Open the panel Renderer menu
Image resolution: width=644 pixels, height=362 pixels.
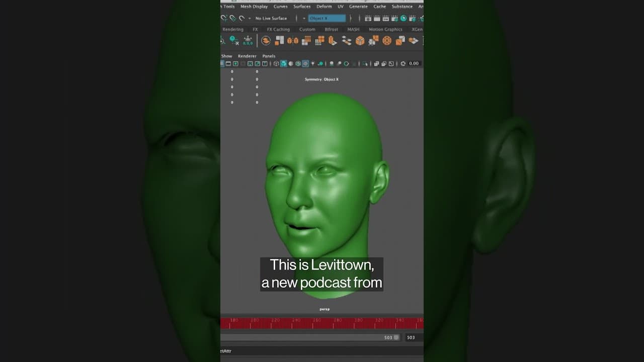point(247,56)
